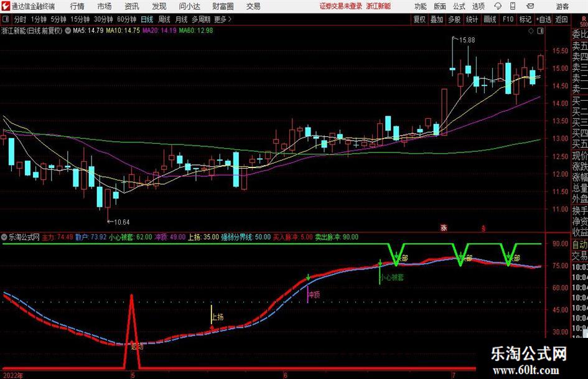Open the 资讯 menu
The height and width of the screenshot is (379, 588).
click(x=132, y=6)
